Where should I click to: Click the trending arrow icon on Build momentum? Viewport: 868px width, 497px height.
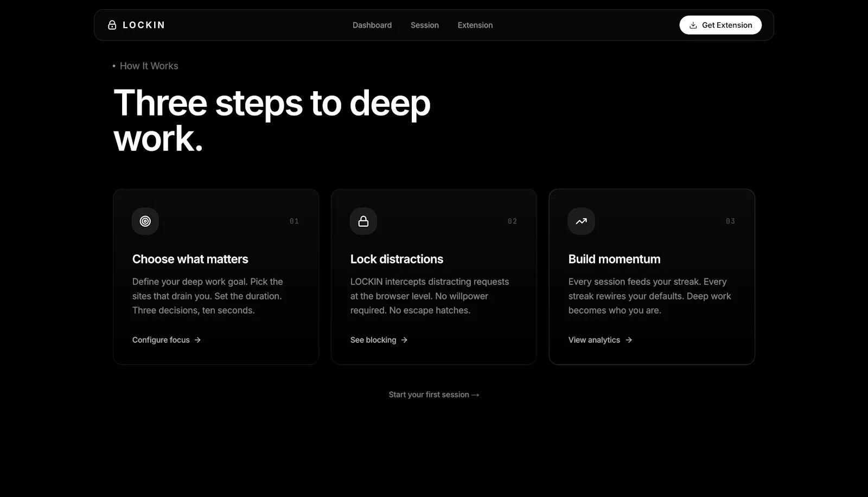coord(581,221)
